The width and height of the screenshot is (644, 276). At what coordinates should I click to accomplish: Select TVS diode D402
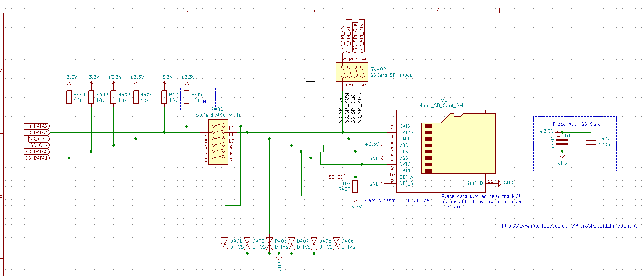[x=247, y=244]
